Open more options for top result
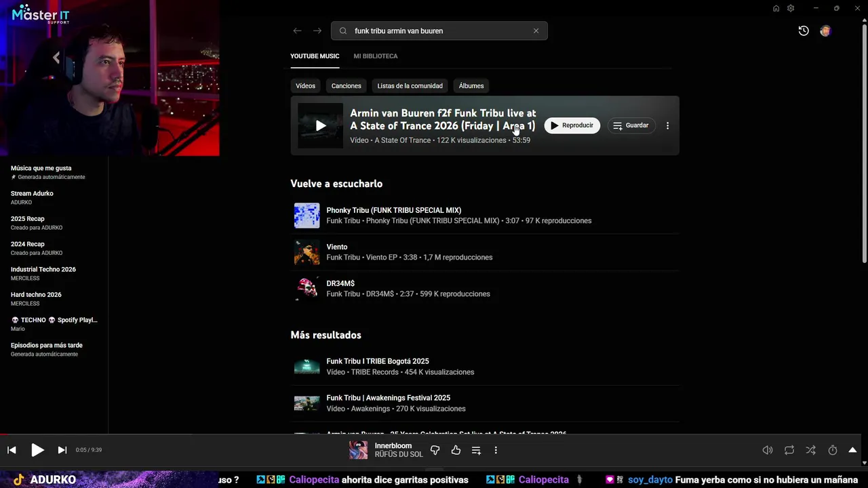This screenshot has width=868, height=488. pos(667,125)
